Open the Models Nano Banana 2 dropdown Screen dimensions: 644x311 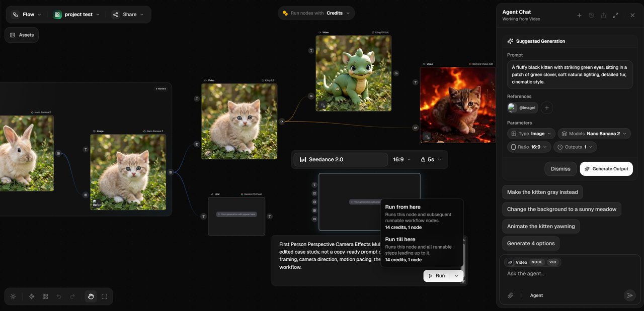(594, 134)
